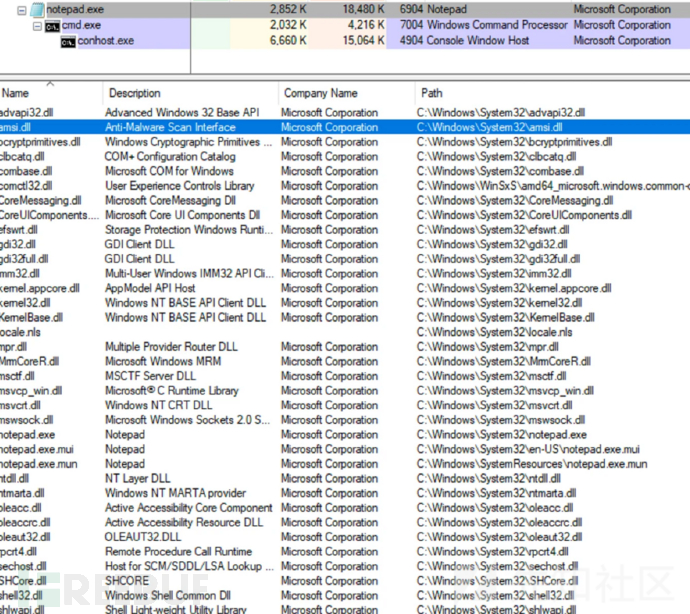690x614 pixels.
Task: Collapse the notepad.exe process tree
Action: (22, 10)
